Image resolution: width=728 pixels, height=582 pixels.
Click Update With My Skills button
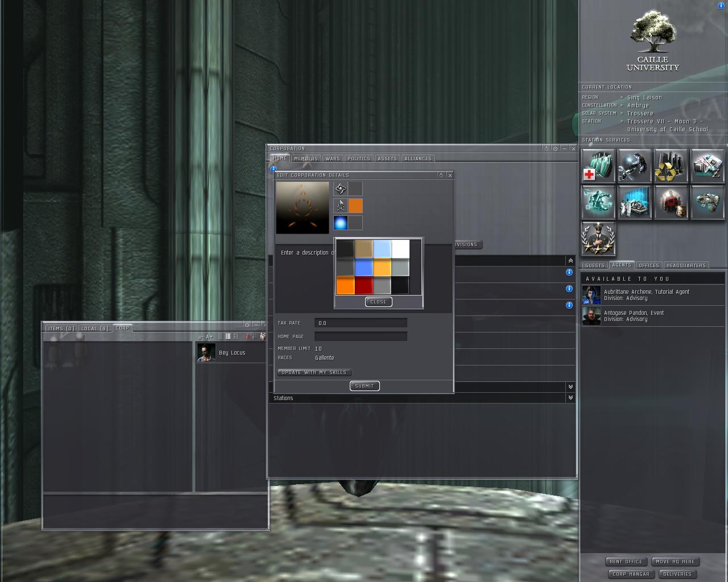click(x=314, y=372)
